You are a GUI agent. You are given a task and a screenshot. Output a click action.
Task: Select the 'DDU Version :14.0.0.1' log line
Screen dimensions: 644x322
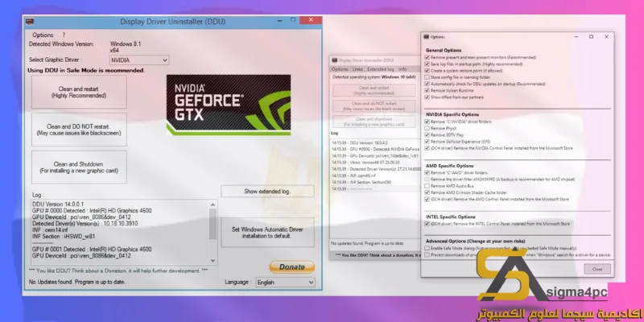(x=58, y=204)
